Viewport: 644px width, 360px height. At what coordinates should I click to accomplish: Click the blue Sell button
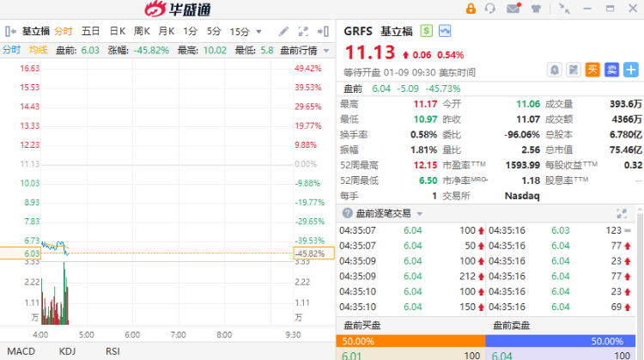click(611, 70)
